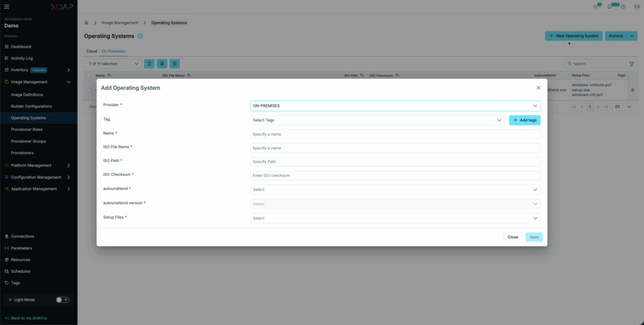Screen dimensions: 644x325
Task: Open the notifications bell icon
Action: point(609,7)
